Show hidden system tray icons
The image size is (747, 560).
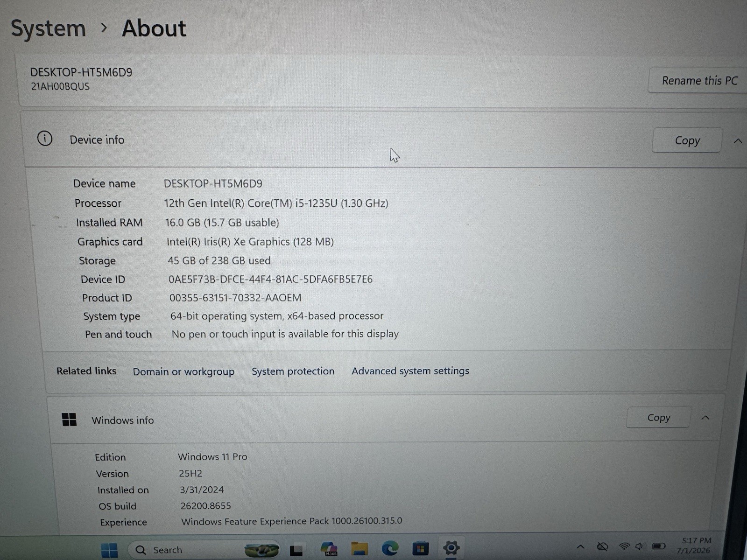580,546
